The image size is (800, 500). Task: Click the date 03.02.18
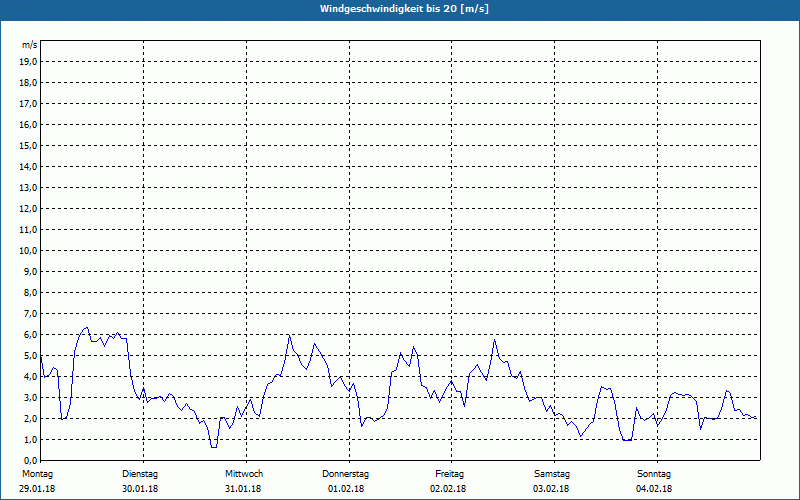[x=551, y=489]
